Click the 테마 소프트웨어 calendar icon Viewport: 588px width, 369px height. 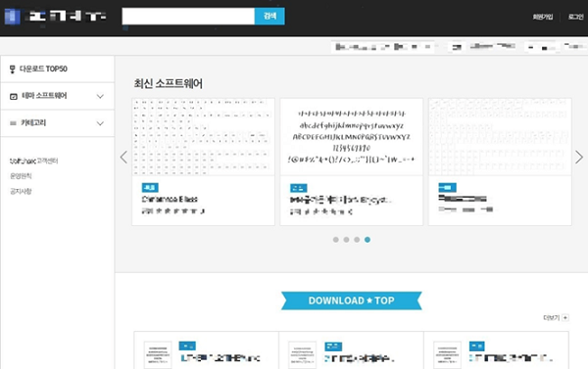(14, 96)
